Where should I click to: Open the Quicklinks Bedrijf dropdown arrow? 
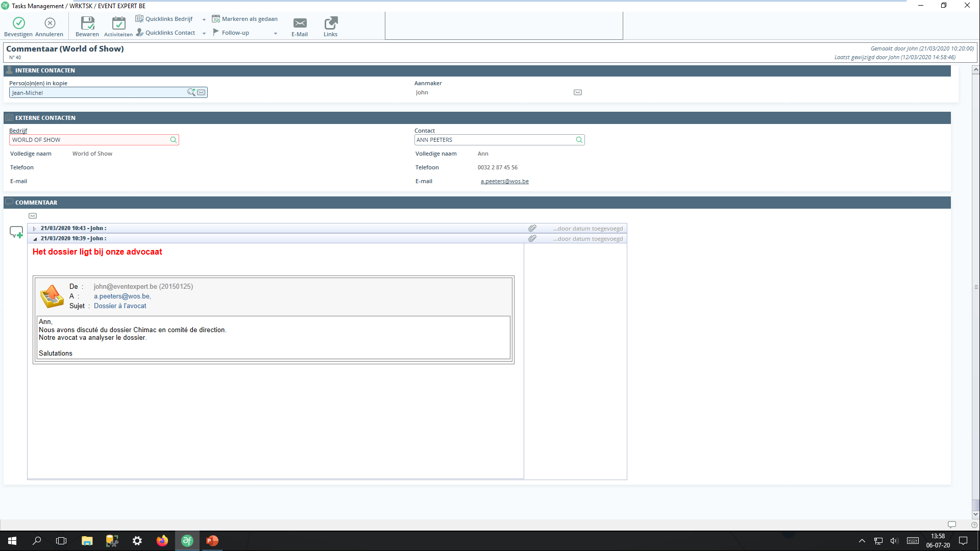tap(204, 19)
